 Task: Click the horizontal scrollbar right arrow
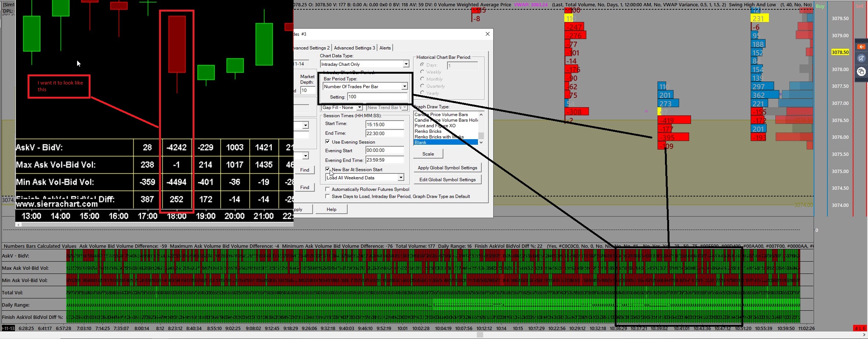[864, 335]
